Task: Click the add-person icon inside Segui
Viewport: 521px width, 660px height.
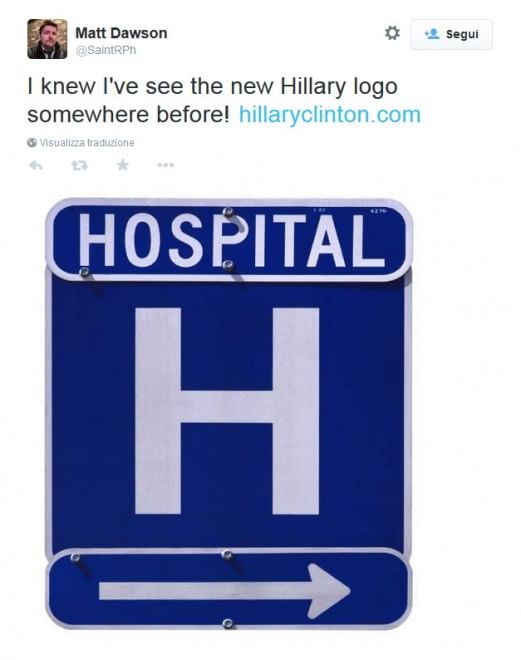Action: (432, 34)
